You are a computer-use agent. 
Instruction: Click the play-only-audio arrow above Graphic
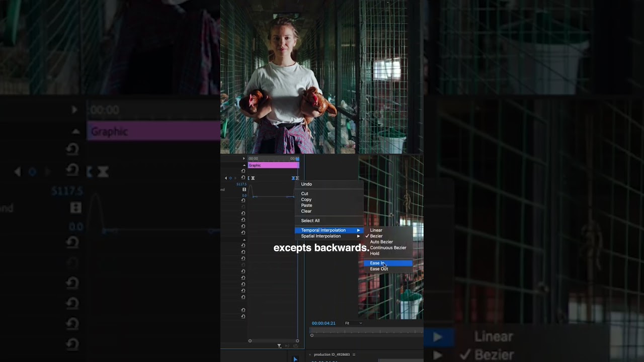(x=244, y=158)
